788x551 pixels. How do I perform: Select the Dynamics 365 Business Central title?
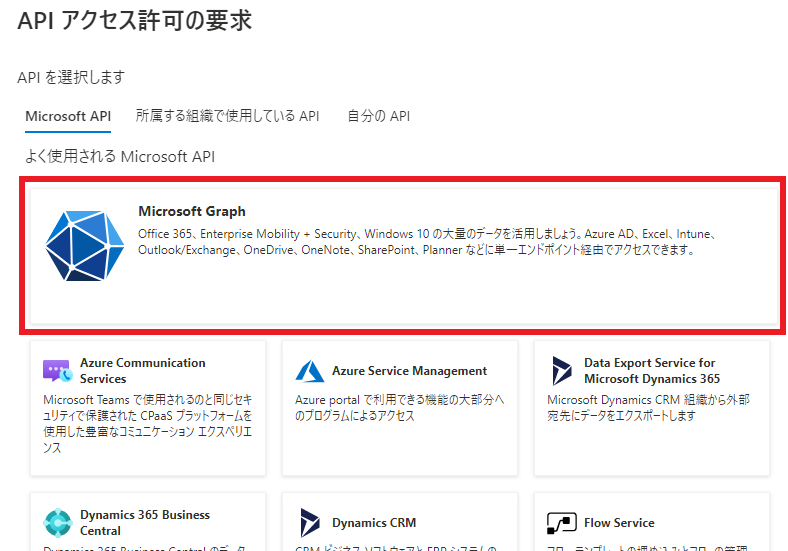pos(145,523)
